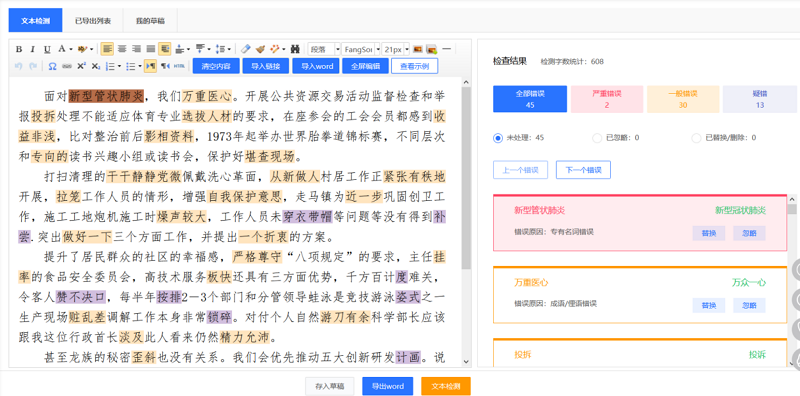Justify text on both sides

coord(151,49)
